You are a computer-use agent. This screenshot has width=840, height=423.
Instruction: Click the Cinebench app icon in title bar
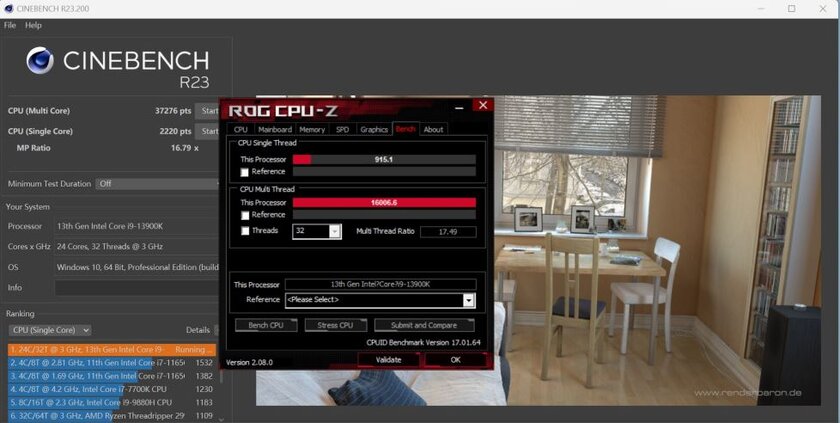9,9
